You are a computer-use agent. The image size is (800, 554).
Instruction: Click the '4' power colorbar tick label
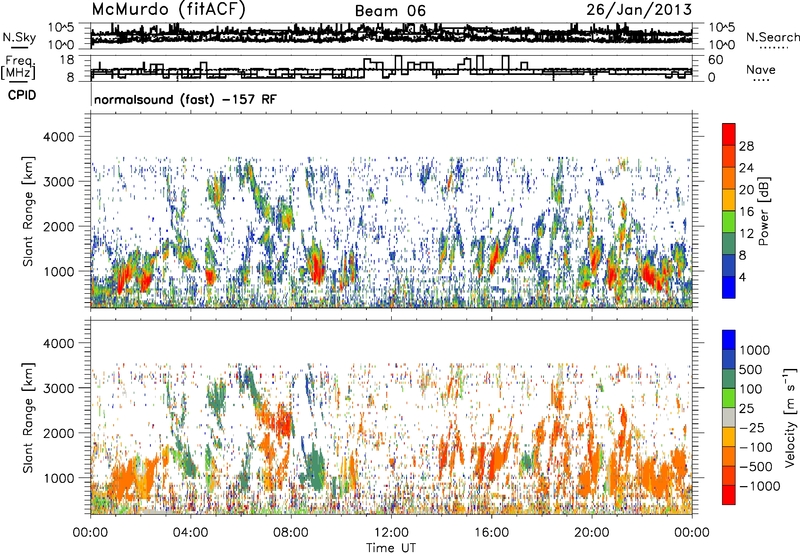tap(743, 278)
